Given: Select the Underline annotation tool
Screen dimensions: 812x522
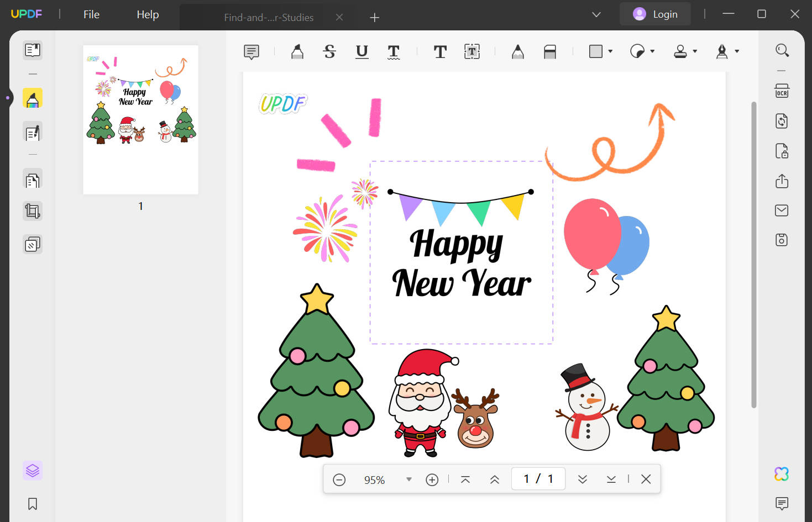Looking at the screenshot, I should tap(362, 51).
